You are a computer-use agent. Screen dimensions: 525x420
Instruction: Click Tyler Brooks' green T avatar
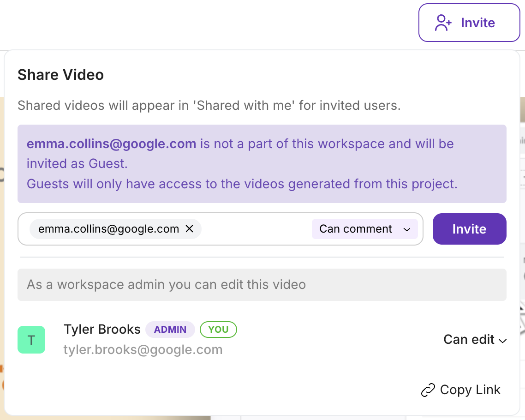(x=31, y=340)
